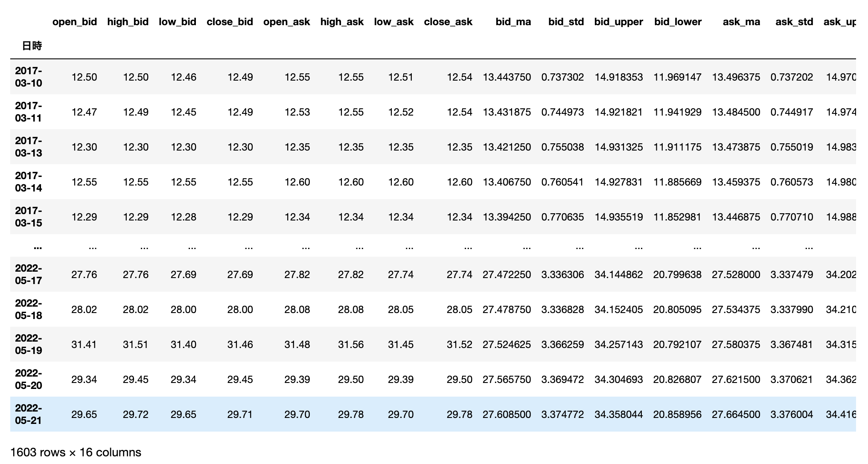Click the bid_lower column header

point(678,22)
